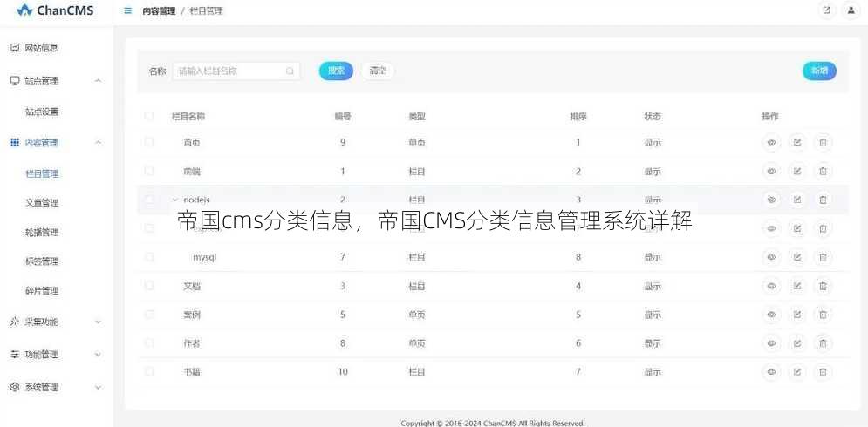Tick the checkbox for 案例 row

click(148, 315)
